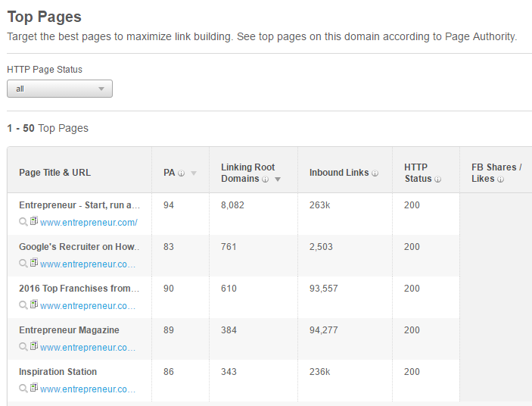532x406 pixels.
Task: Click title 'Entrepreneur - Start, run a...'
Action: [79, 205]
